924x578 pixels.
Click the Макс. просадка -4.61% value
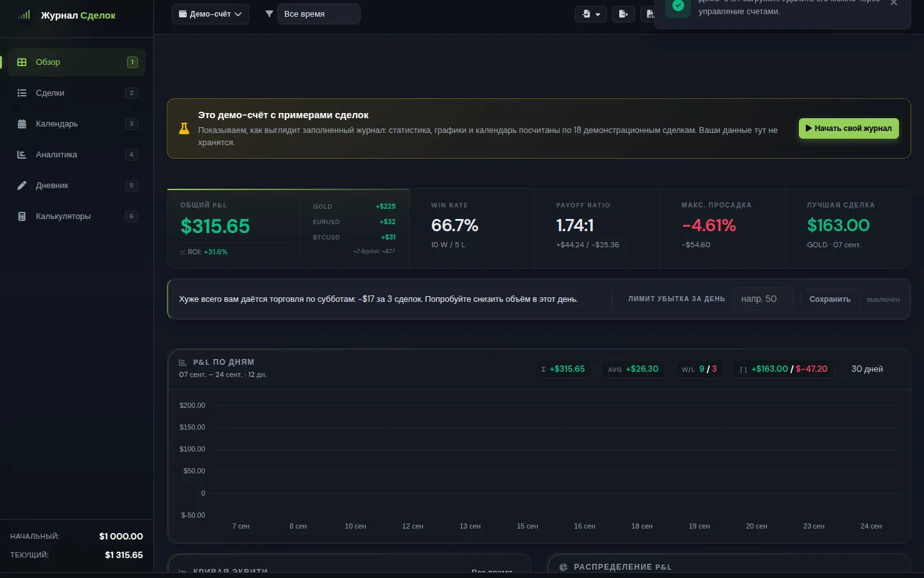coord(709,225)
